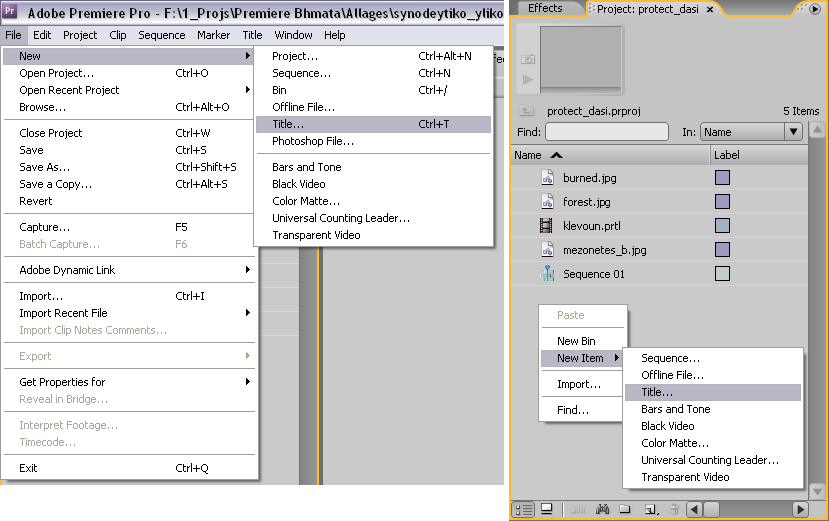The height and width of the screenshot is (521, 829).
Task: Close the Project: protect_dasi tab
Action: 710,10
